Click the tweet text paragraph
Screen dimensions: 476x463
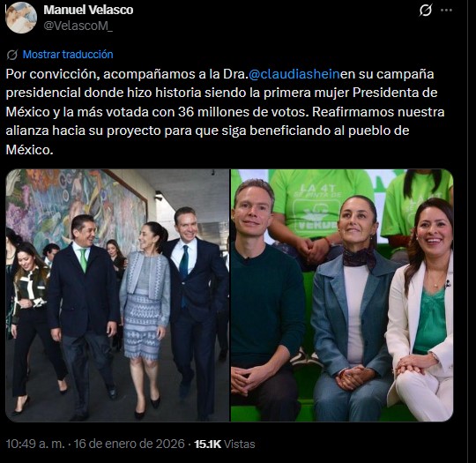click(225, 112)
